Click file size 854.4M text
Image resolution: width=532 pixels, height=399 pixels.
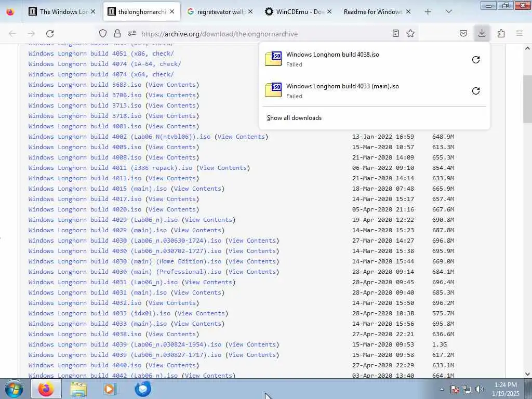pyautogui.click(x=443, y=168)
